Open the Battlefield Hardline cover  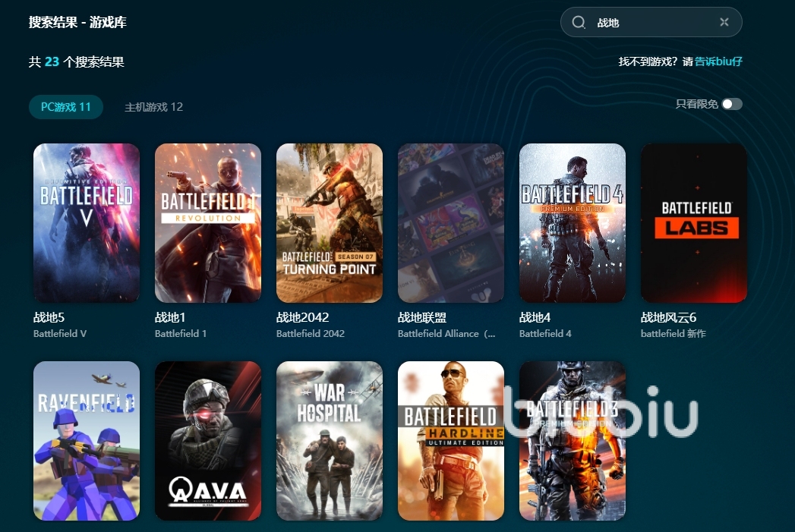click(x=451, y=441)
